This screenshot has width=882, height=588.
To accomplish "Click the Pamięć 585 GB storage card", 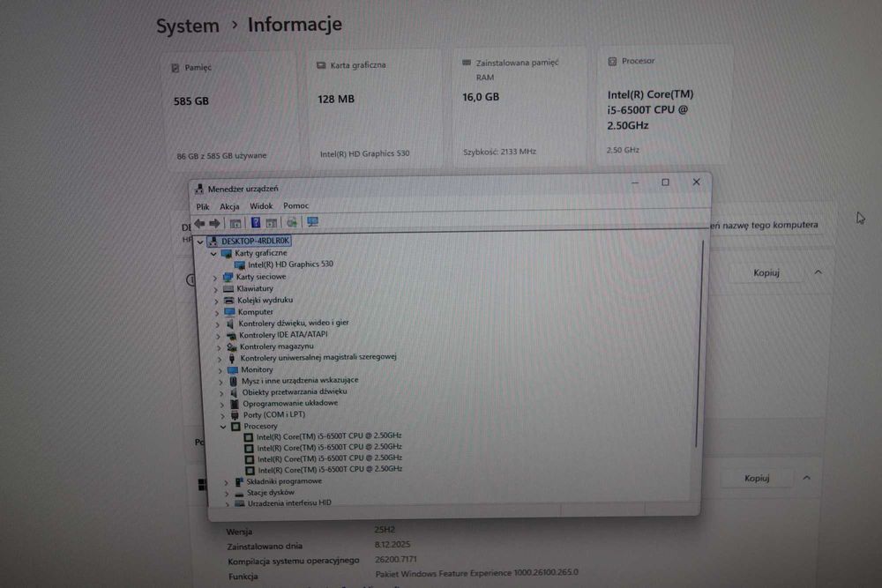I will point(232,109).
